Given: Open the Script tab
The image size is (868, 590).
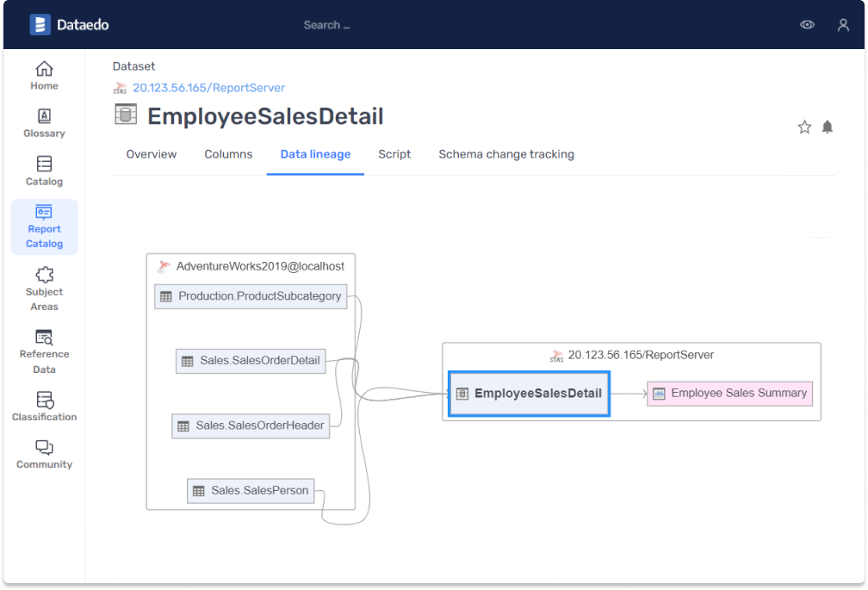Looking at the screenshot, I should point(394,154).
